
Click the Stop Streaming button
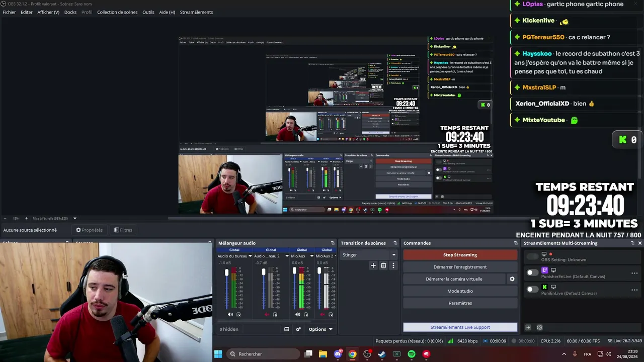(460, 255)
